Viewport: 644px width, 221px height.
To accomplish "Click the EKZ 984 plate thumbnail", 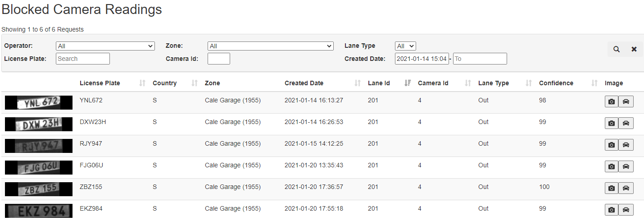I will coord(39,211).
